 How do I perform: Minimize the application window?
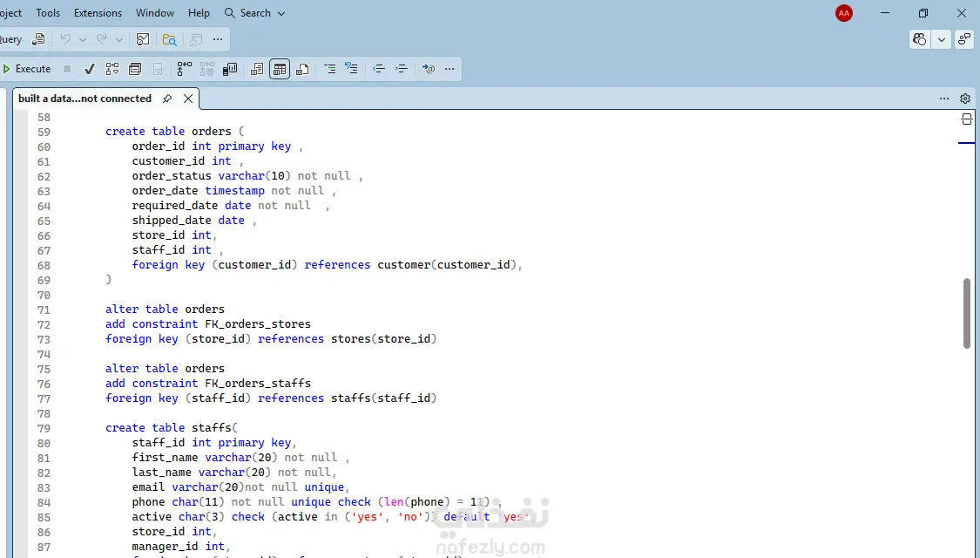click(885, 13)
